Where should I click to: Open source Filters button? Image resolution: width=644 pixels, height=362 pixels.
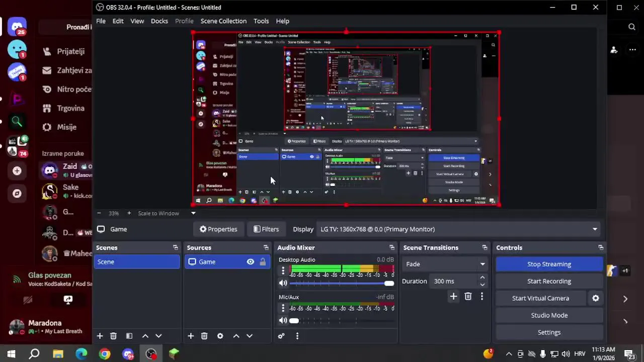[266, 229]
